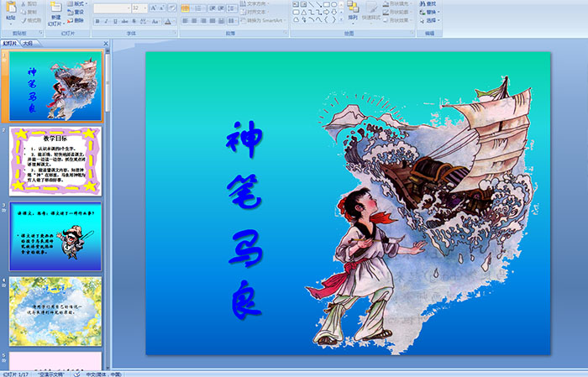Select the Arrow line shape in gallery
The height and width of the screenshot is (377, 588).
tap(318, 4)
